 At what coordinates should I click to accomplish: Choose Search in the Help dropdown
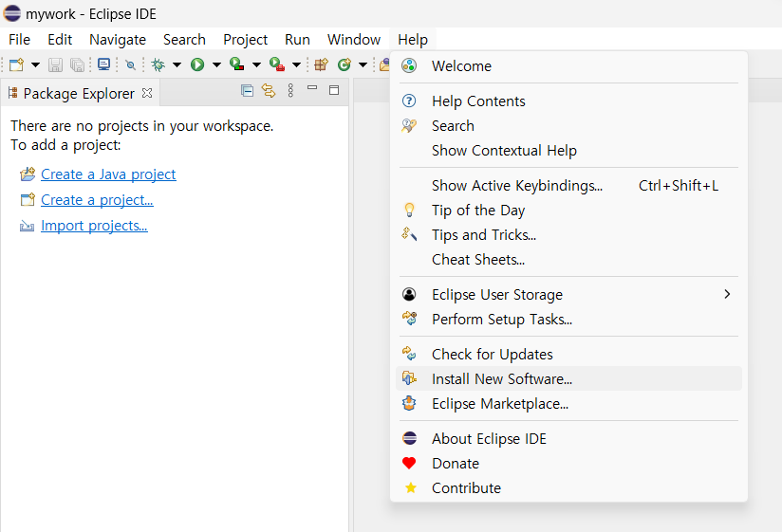pyautogui.click(x=568, y=125)
